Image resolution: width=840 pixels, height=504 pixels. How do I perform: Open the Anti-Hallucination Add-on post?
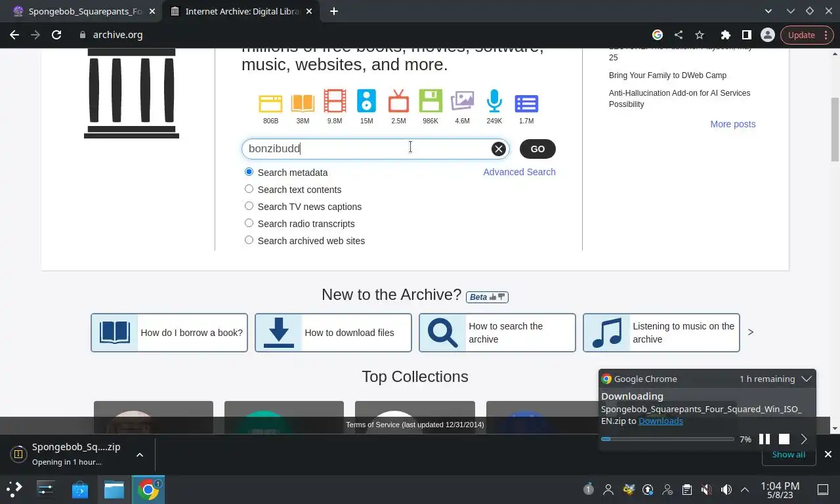[x=679, y=98]
